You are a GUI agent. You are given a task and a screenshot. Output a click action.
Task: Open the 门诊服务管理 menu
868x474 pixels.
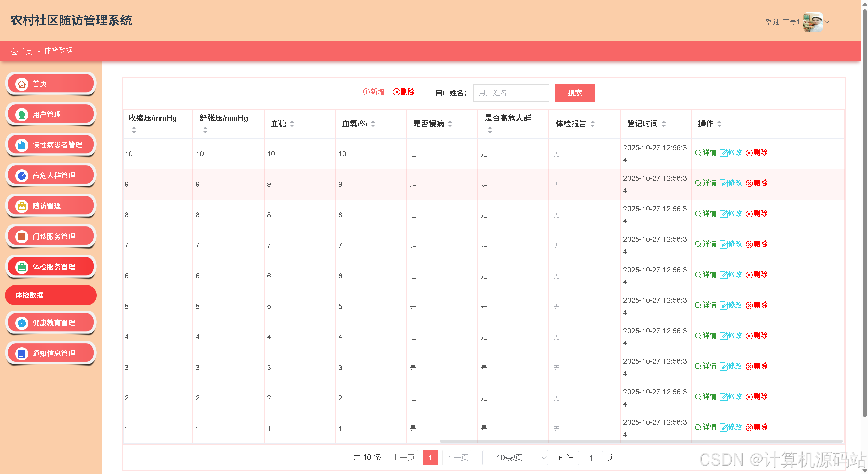click(x=51, y=236)
